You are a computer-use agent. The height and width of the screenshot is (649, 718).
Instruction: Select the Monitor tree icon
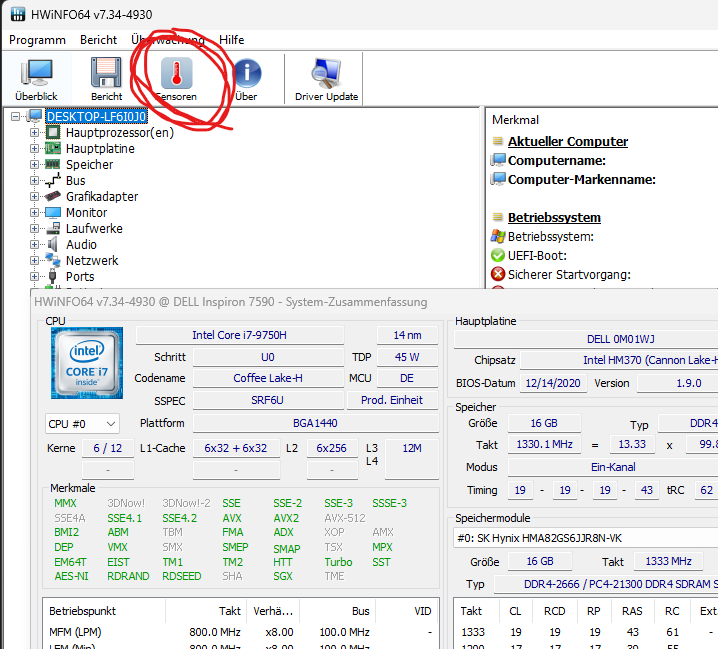pyautogui.click(x=53, y=213)
